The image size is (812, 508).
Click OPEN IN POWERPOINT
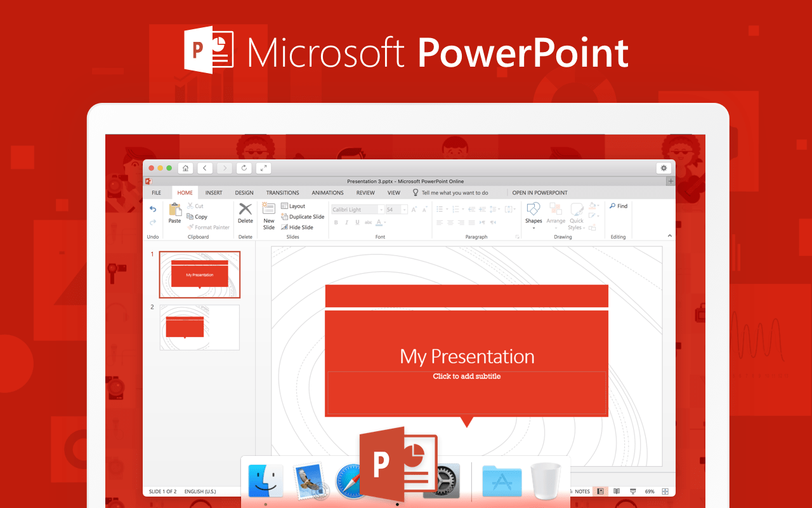pyautogui.click(x=540, y=192)
